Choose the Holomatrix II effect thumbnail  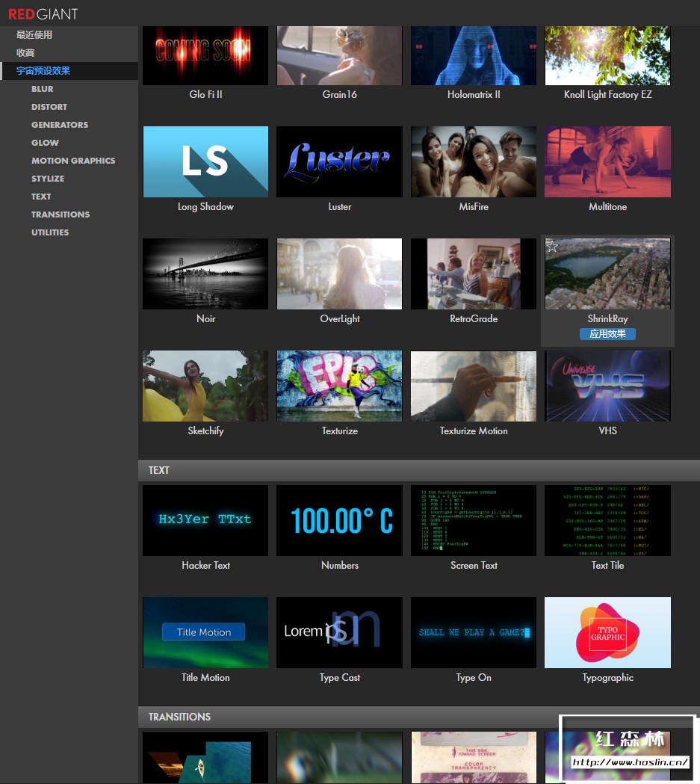[473, 55]
